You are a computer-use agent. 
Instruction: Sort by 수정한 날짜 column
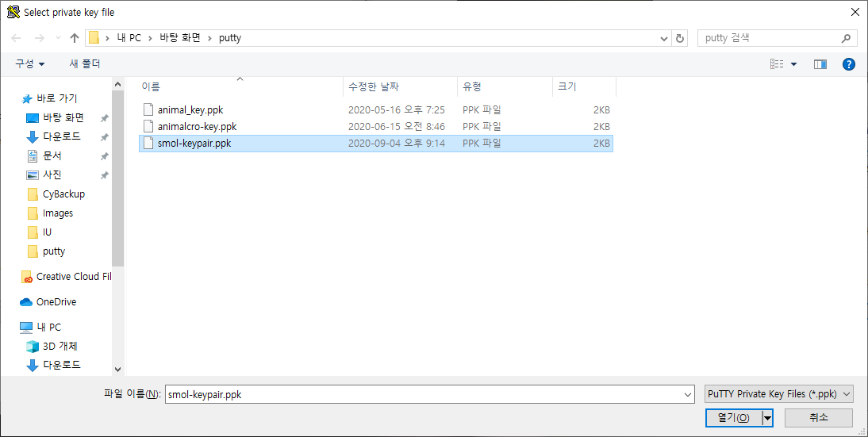400,87
